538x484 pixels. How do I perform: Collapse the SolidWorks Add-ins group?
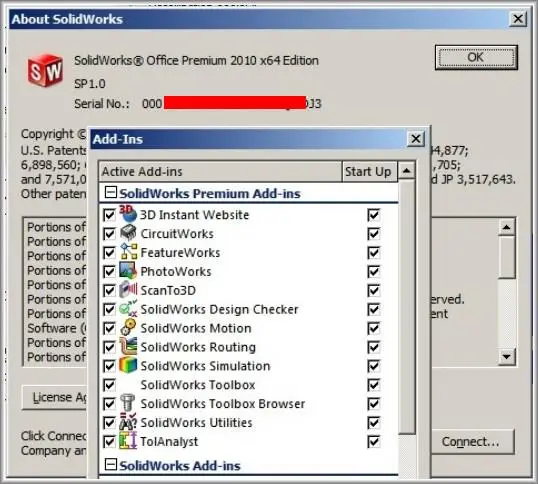click(110, 464)
